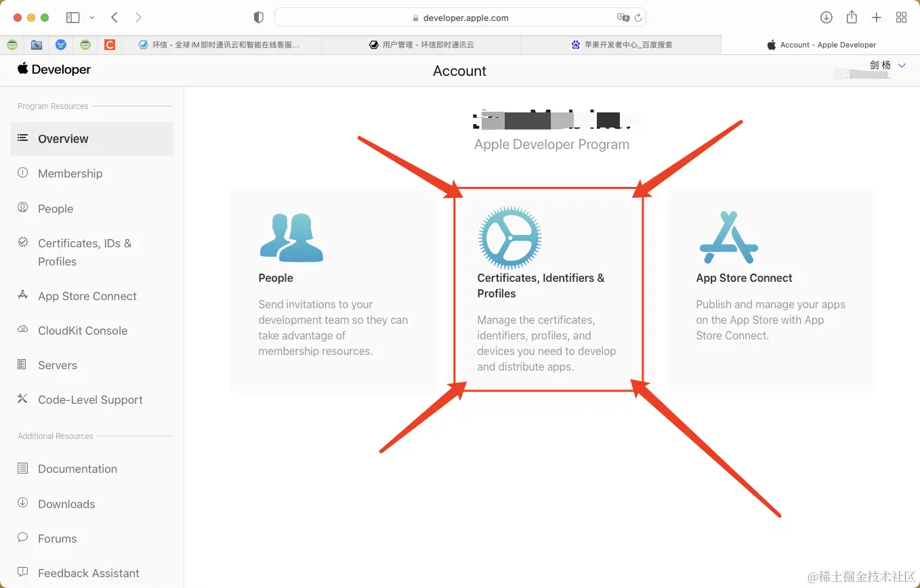This screenshot has width=920, height=588.
Task: Click the Overview list icon
Action: 23,138
